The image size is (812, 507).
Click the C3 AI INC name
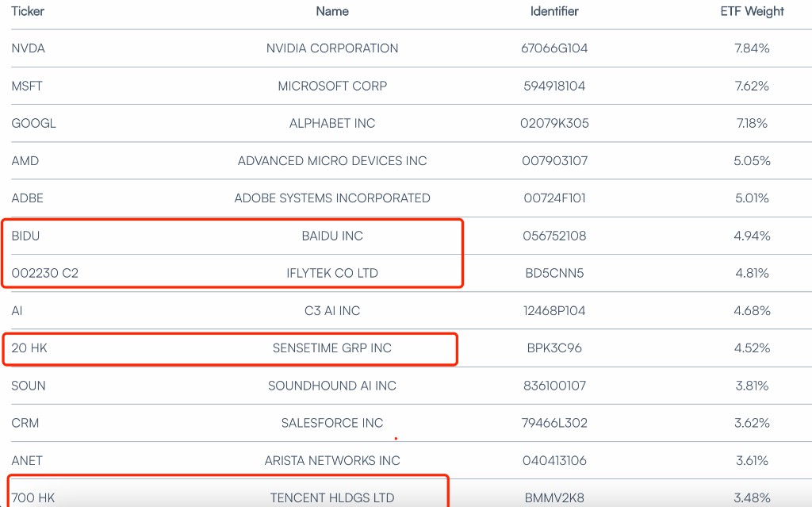pos(332,311)
